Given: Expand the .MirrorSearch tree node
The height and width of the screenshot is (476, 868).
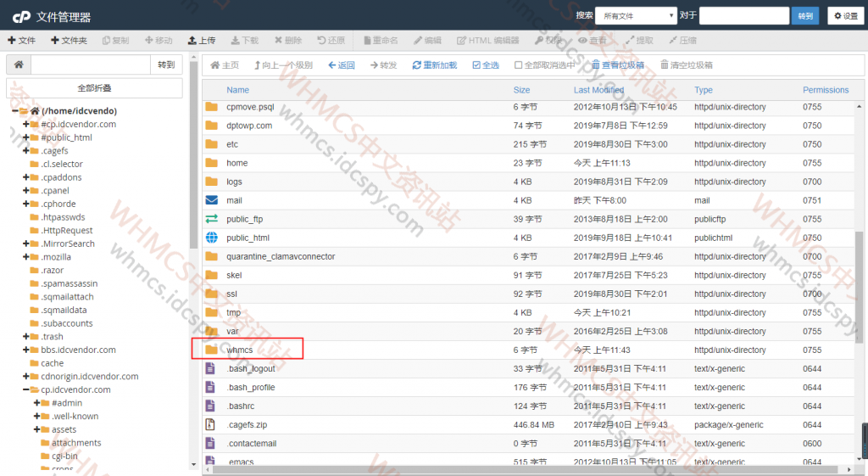Looking at the screenshot, I should [x=25, y=244].
